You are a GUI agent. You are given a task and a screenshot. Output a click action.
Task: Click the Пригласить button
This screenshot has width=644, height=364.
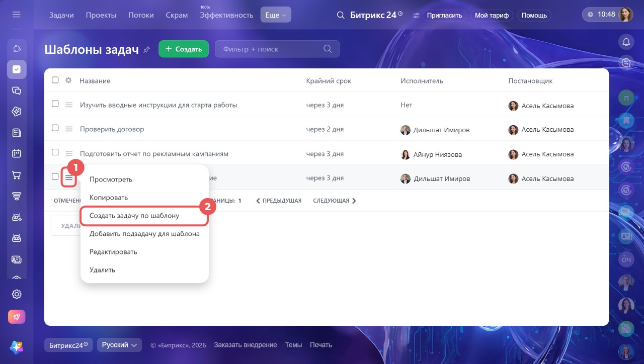[x=444, y=15]
